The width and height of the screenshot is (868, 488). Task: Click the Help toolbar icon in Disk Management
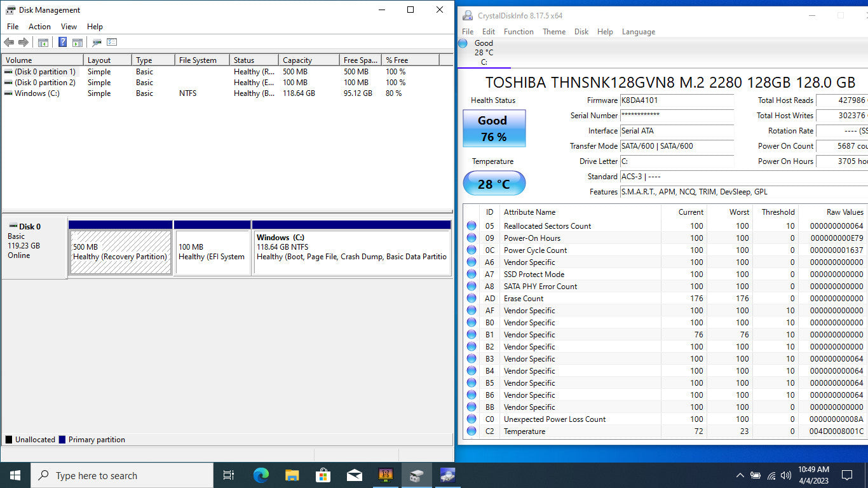tap(62, 43)
